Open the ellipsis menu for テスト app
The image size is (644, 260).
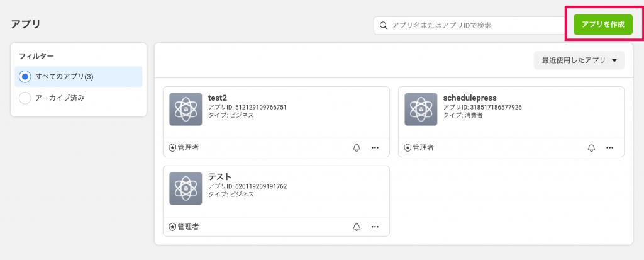pyautogui.click(x=375, y=227)
